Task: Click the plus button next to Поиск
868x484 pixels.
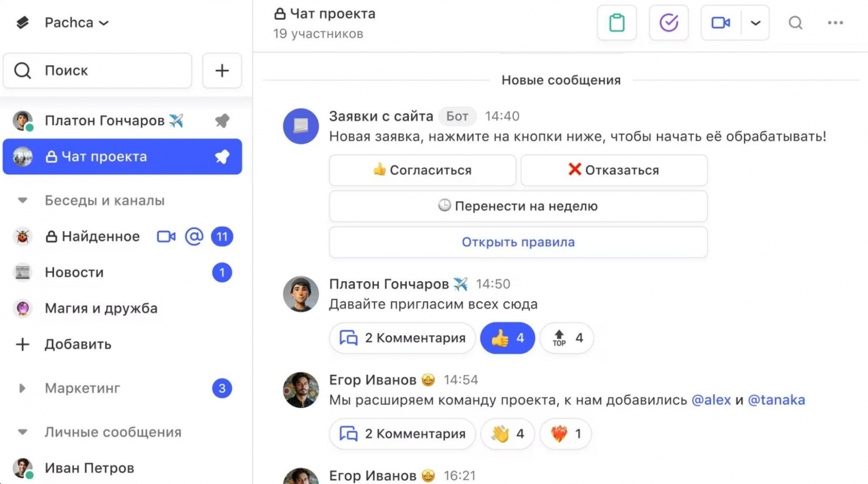Action: [222, 71]
